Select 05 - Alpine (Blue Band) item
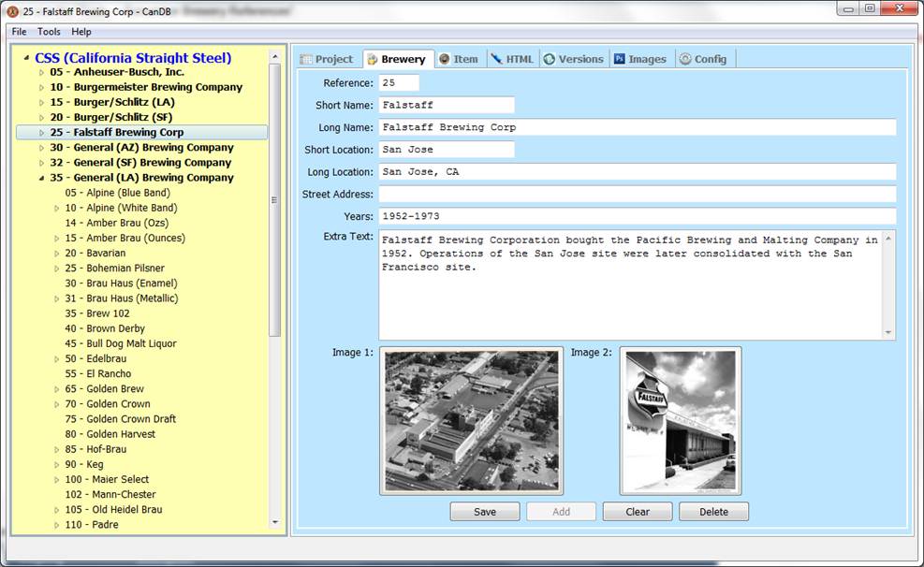924x567 pixels. pos(117,193)
